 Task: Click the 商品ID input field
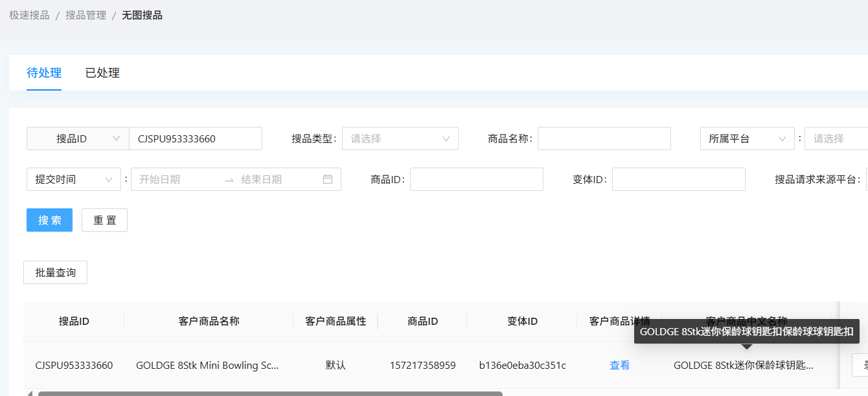tap(476, 179)
